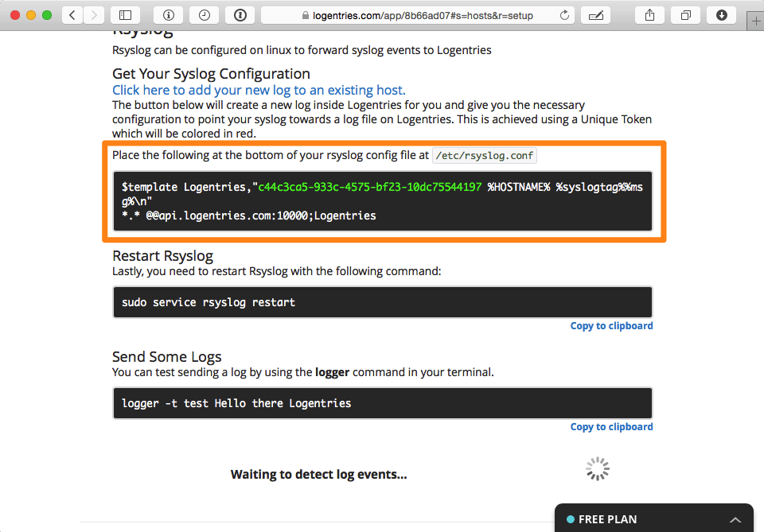This screenshot has width=764, height=532.
Task: Focus the logentries.com address bar
Action: (418, 15)
